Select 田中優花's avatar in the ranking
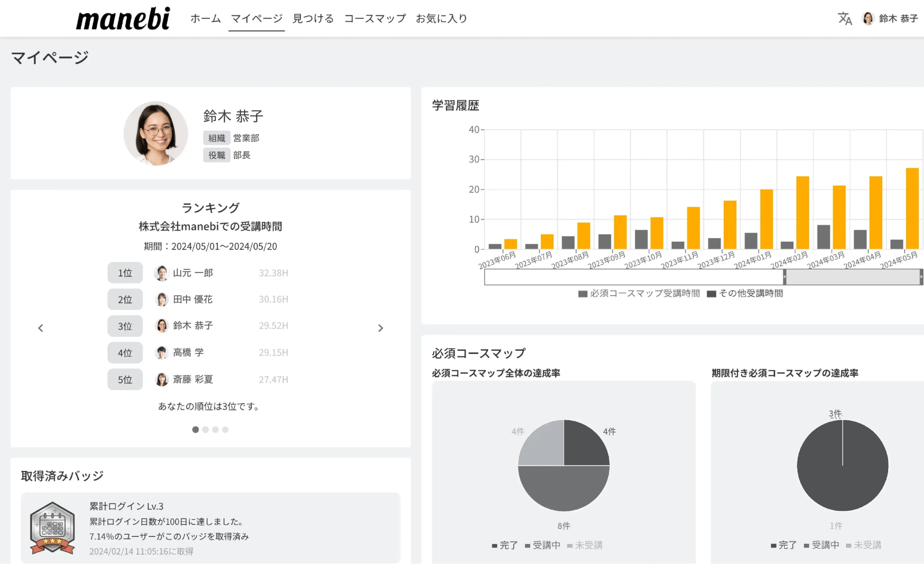This screenshot has width=924, height=564. [162, 299]
